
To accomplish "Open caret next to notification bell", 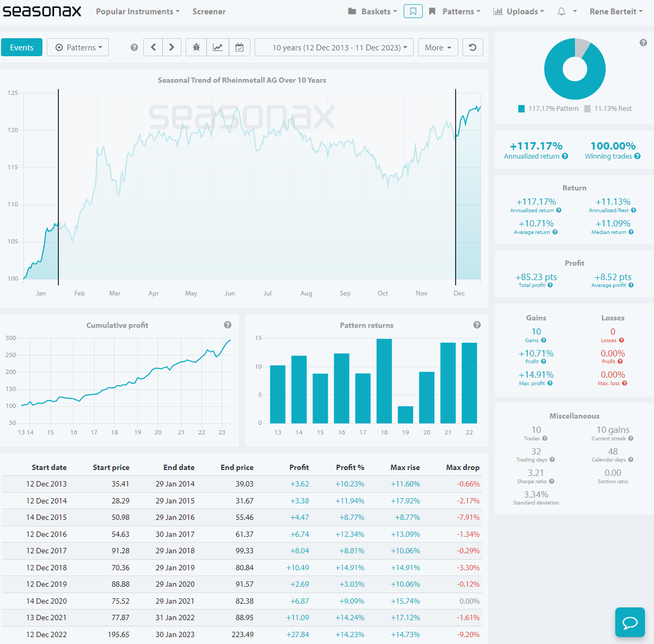I will [x=575, y=11].
